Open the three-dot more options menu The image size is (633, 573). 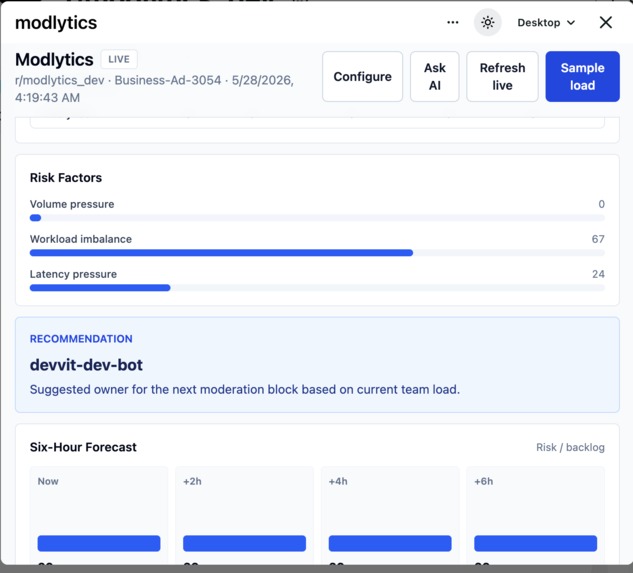click(x=453, y=22)
